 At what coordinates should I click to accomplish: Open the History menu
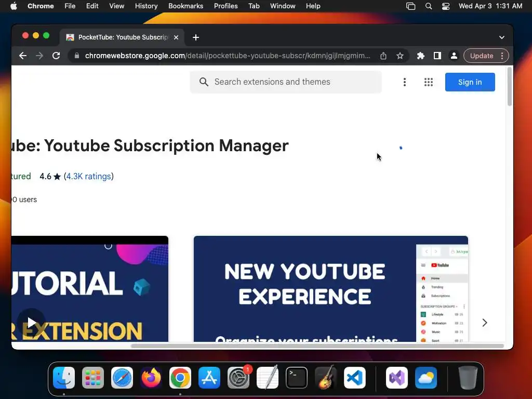point(146,6)
